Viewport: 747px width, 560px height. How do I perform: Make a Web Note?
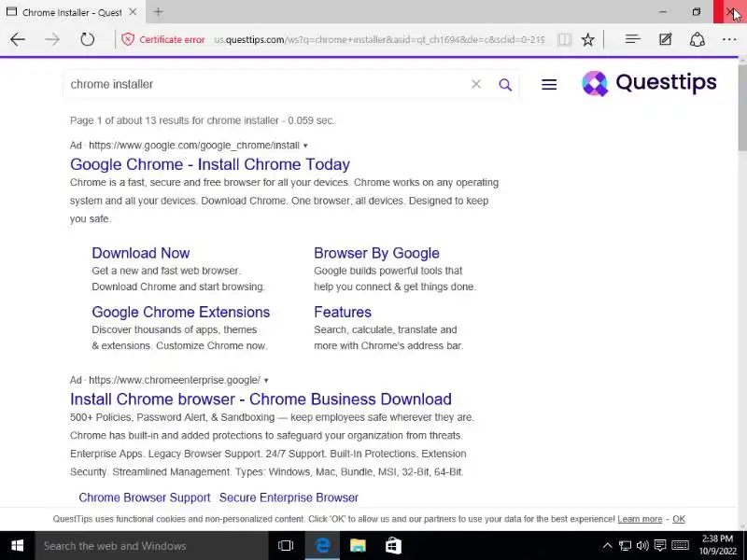[665, 39]
